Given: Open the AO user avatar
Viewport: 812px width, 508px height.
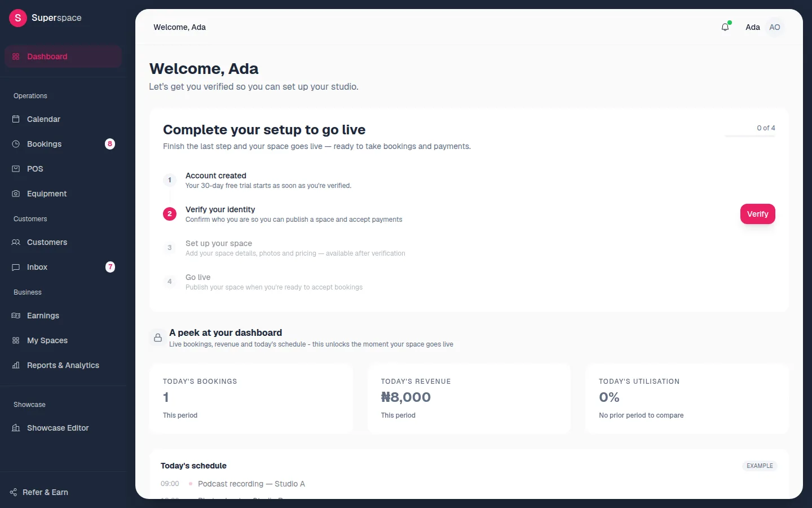Looking at the screenshot, I should 775,27.
